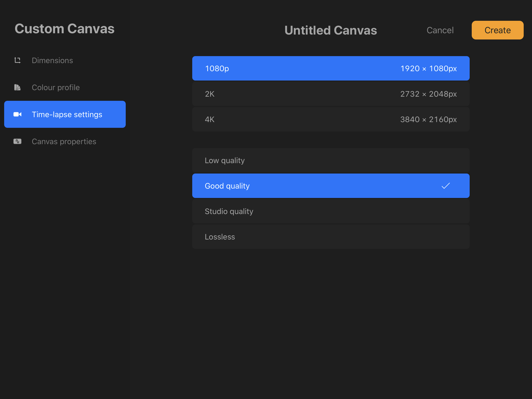Choose the 4K resolution option
The image size is (532, 399).
point(331,119)
